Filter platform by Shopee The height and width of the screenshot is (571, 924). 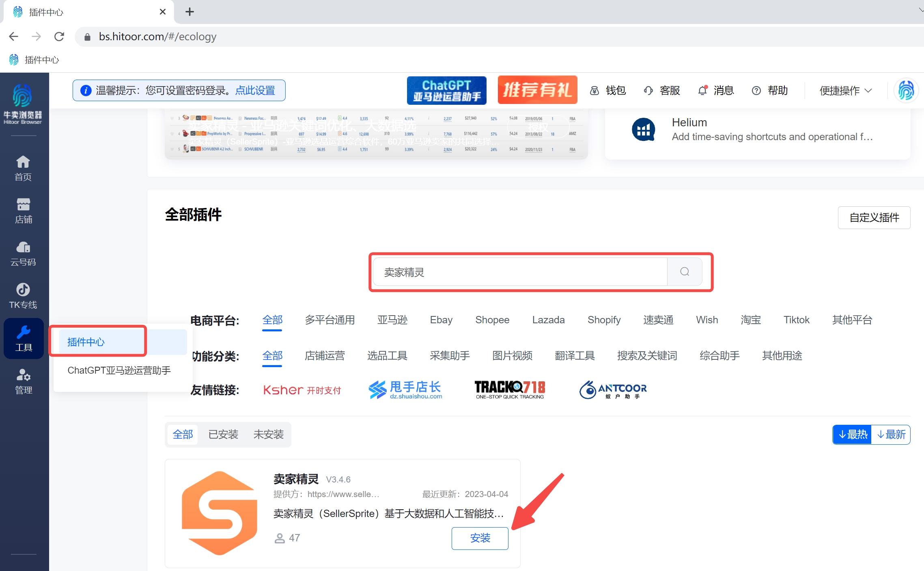point(492,320)
